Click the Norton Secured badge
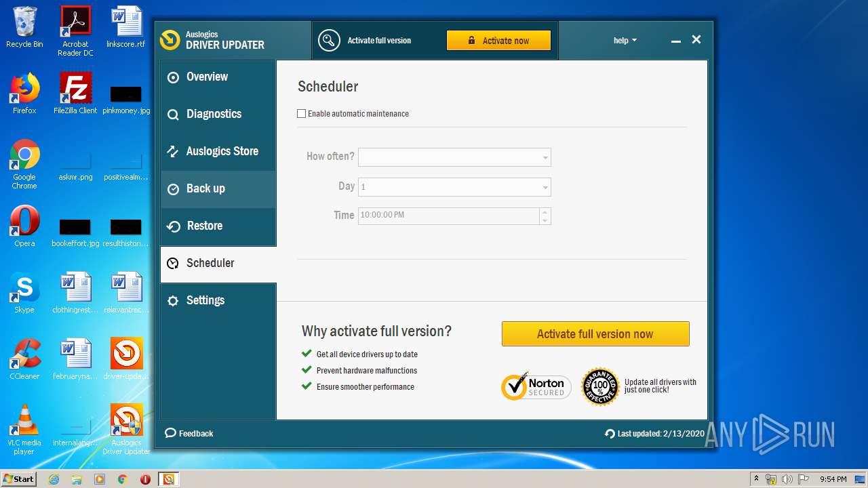The width and height of the screenshot is (868, 488). [x=536, y=387]
